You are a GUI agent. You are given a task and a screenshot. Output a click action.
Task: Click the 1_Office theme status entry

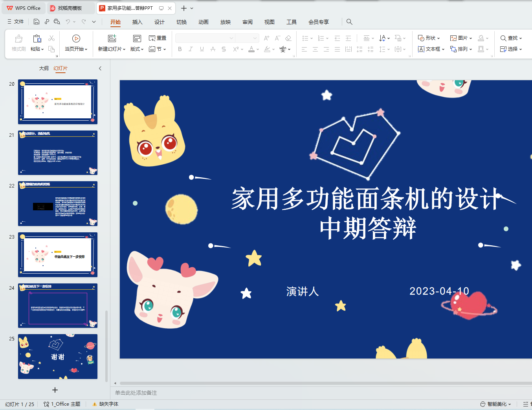[x=62, y=404]
